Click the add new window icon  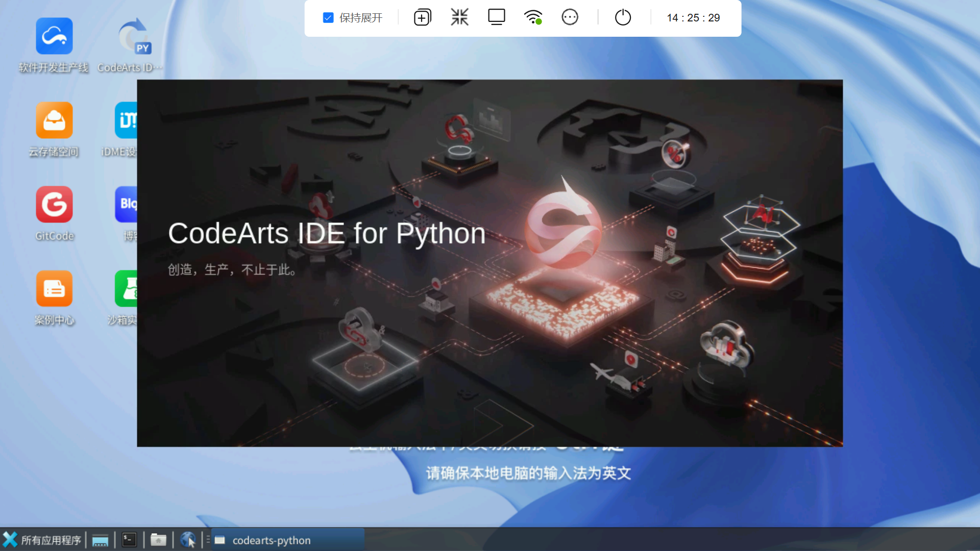422,18
